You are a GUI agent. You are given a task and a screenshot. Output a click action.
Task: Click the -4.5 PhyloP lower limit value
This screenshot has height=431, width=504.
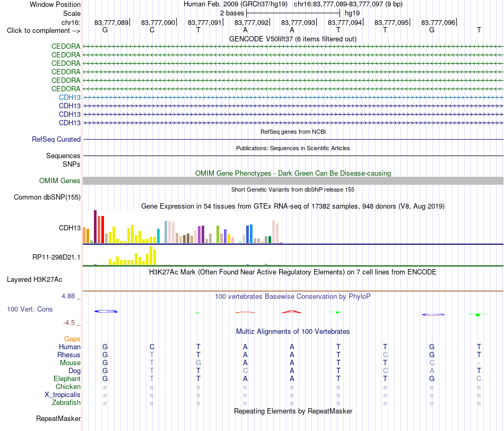coord(69,323)
